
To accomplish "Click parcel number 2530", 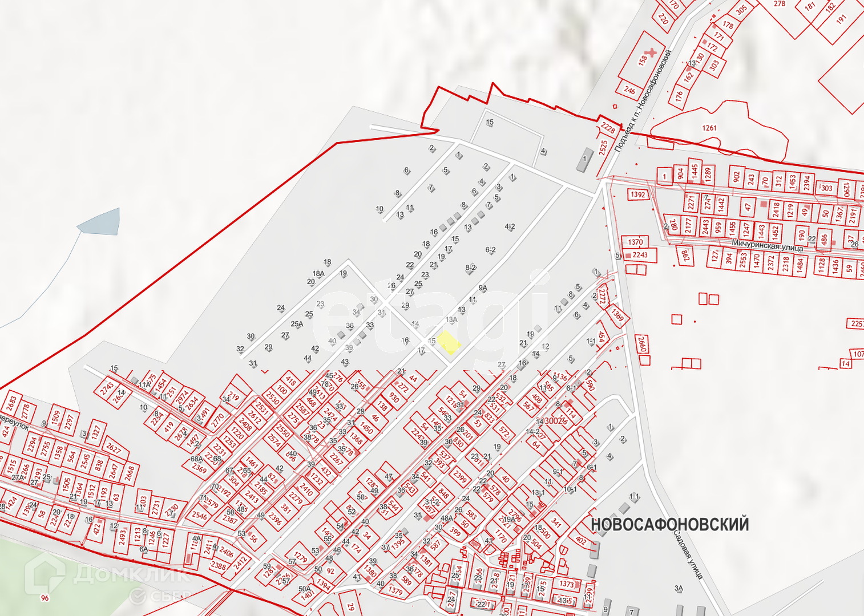I will point(272,398).
